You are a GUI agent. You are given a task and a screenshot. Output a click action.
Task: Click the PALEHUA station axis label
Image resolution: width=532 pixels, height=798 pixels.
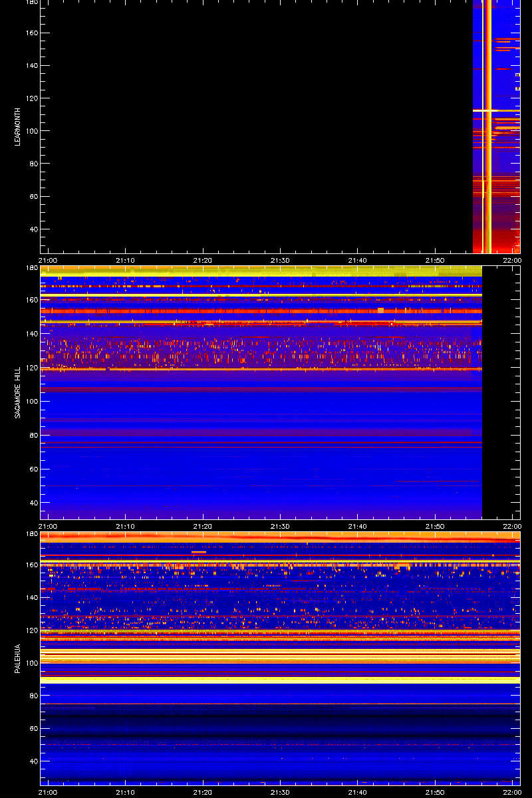click(x=19, y=658)
